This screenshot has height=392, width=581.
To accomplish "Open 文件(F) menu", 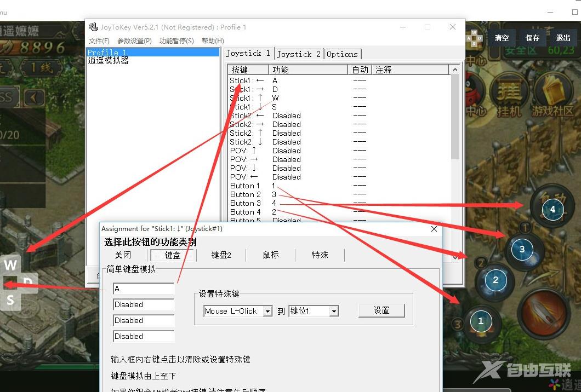I will (x=99, y=41).
